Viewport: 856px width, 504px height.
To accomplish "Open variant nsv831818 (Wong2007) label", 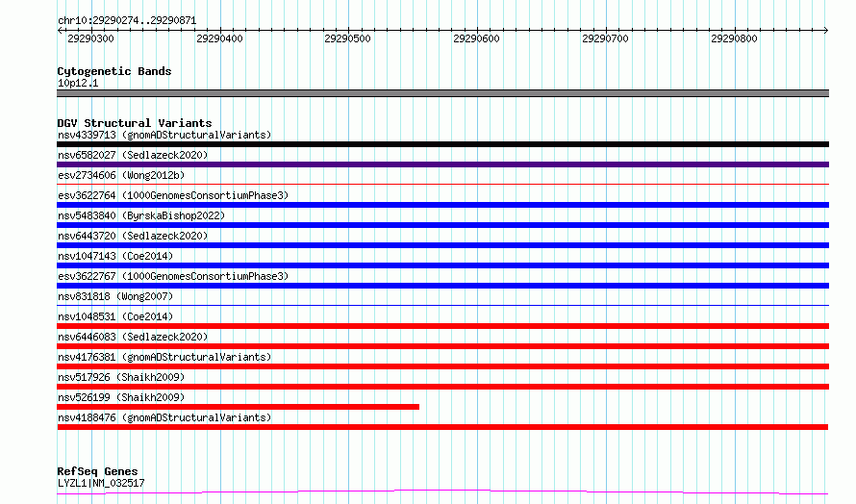I will (115, 296).
